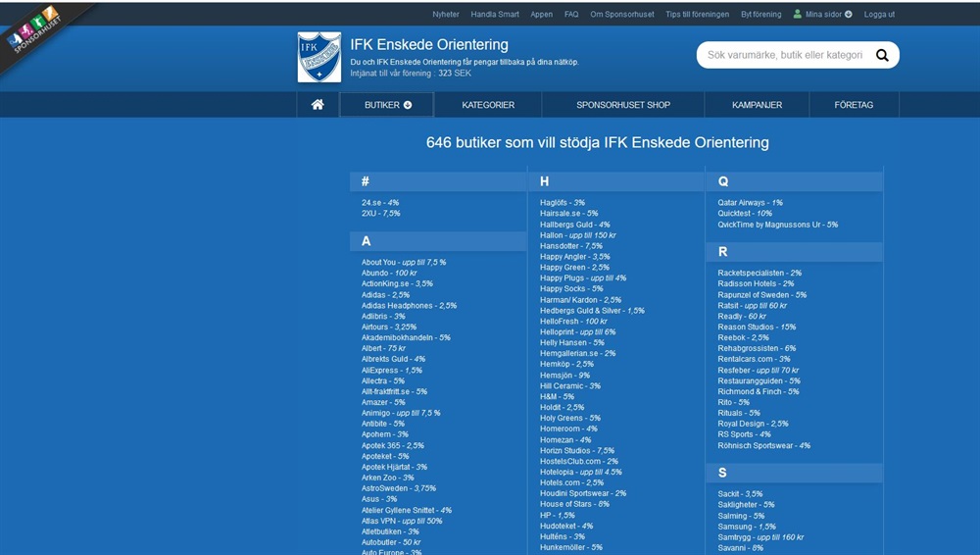The height and width of the screenshot is (555, 980).
Task: Open Tips till föreningen
Action: [697, 15]
